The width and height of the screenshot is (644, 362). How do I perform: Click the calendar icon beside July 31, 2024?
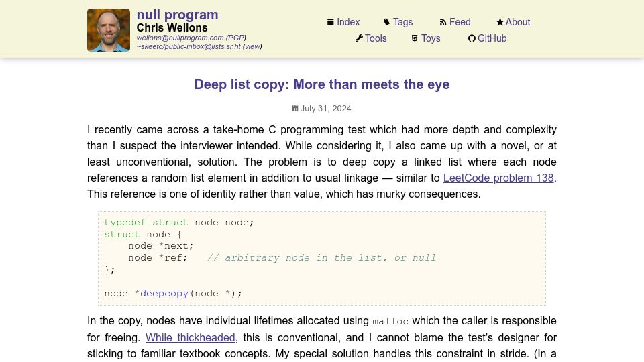(295, 109)
